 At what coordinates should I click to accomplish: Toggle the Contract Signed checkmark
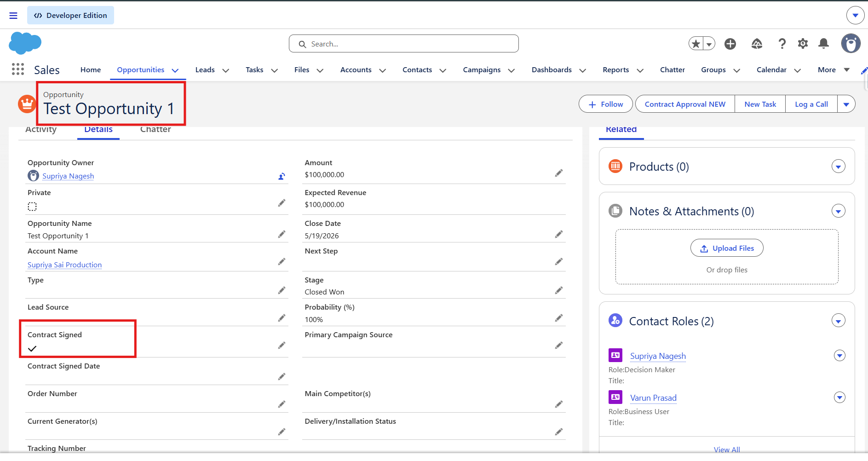click(x=32, y=349)
